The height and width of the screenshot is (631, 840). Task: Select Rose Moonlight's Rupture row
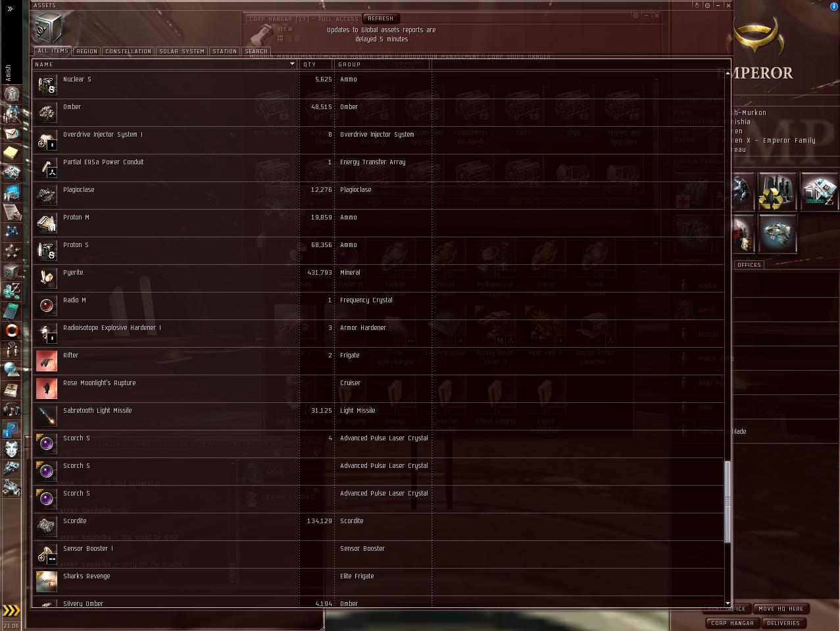378,388
